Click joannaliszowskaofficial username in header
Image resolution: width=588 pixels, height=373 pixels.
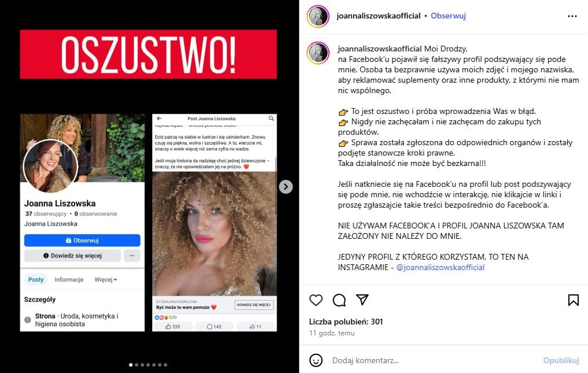pos(378,16)
